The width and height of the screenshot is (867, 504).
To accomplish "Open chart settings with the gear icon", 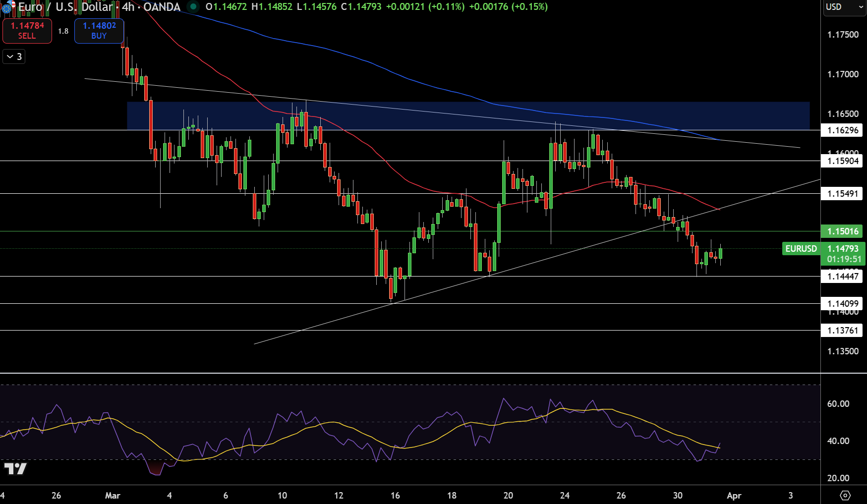I will pos(845,495).
